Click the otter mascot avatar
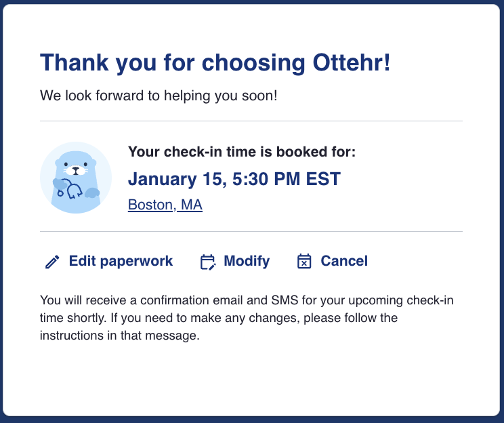 [x=76, y=178]
